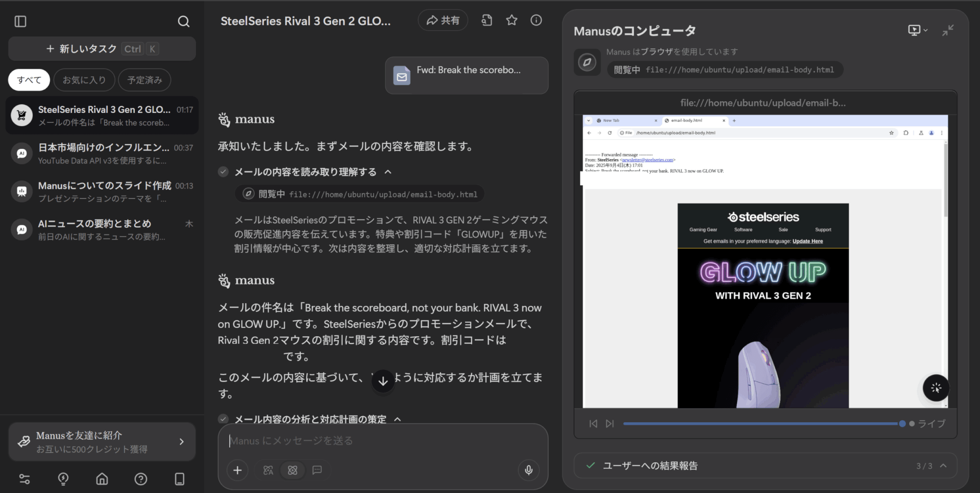Open the AIニュースの要約とまとめ task
The width and height of the screenshot is (980, 493).
coord(102,230)
